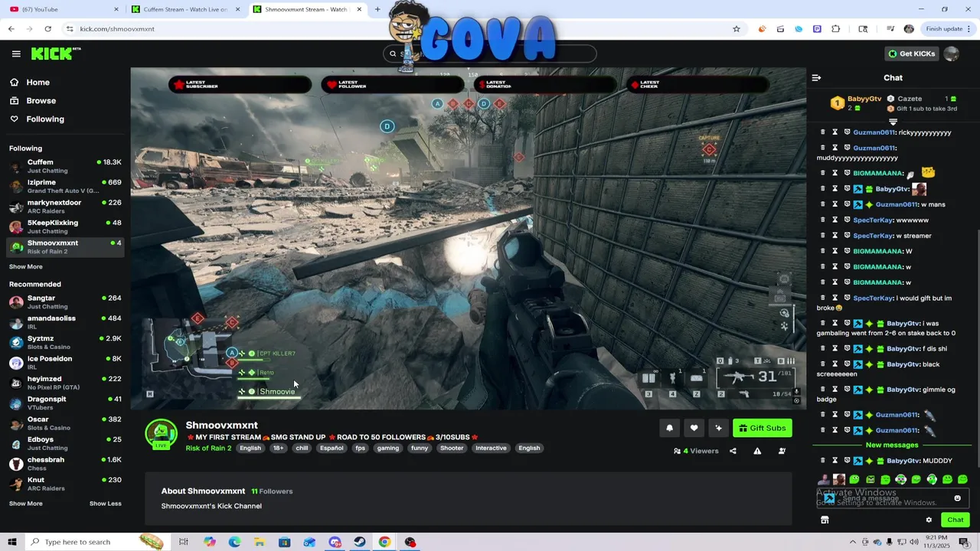
Task: Open Cuffem channel in Following list
Action: 64,166
